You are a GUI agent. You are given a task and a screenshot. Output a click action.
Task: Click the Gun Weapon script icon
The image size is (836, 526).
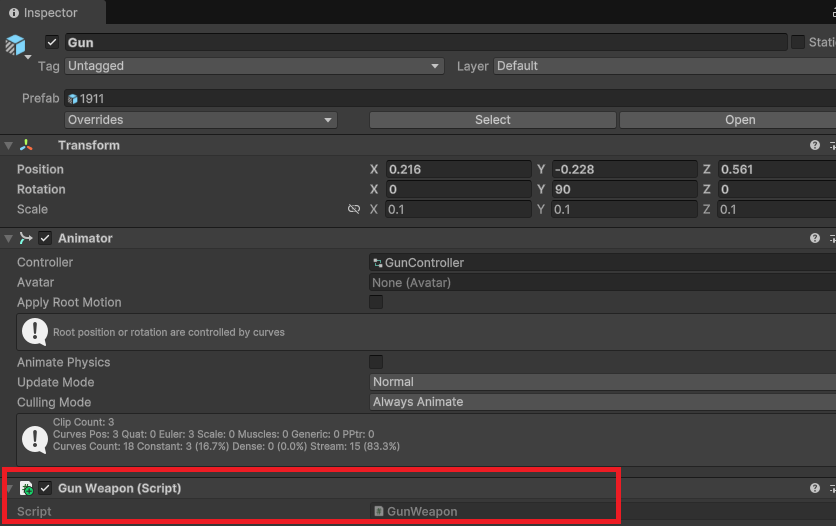26,488
